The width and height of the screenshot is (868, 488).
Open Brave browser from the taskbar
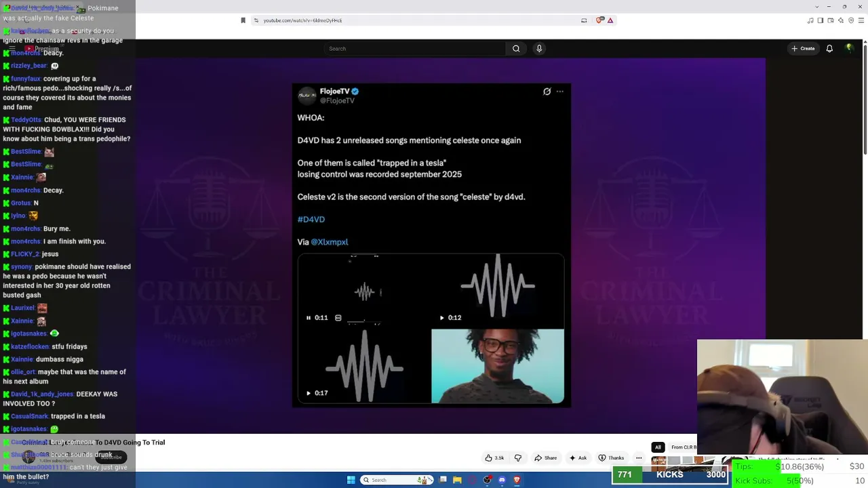click(x=517, y=480)
